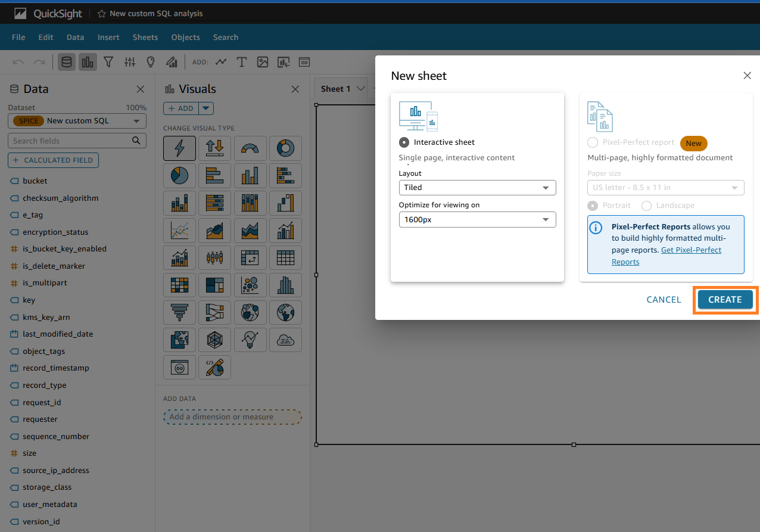
Task: Choose the funnel chart visual type
Action: (x=179, y=312)
